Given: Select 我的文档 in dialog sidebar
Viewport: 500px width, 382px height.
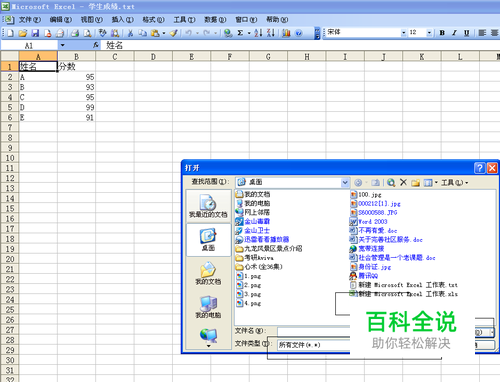Looking at the screenshot, I should coord(208,273).
